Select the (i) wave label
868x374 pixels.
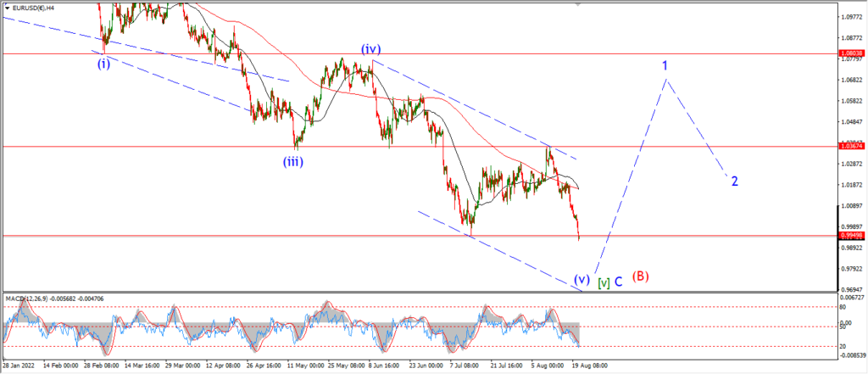[x=104, y=64]
